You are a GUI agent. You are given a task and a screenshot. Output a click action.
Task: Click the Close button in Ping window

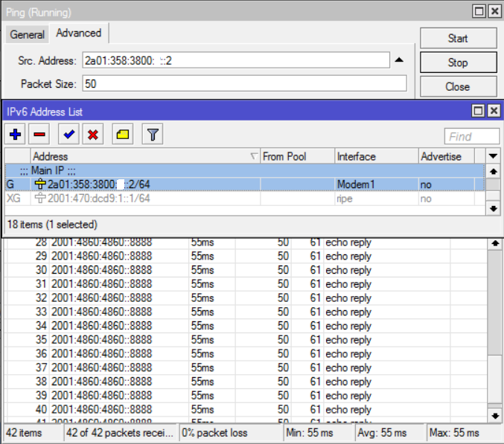click(x=457, y=86)
